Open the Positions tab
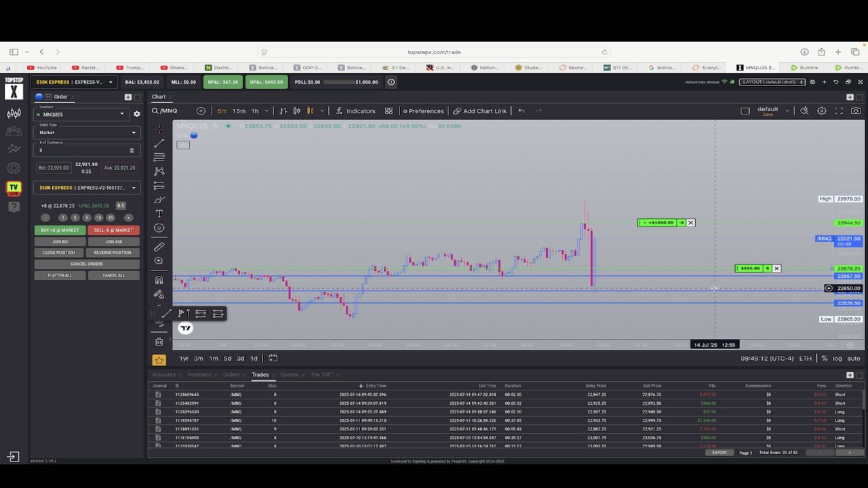The height and width of the screenshot is (488, 868). 199,374
